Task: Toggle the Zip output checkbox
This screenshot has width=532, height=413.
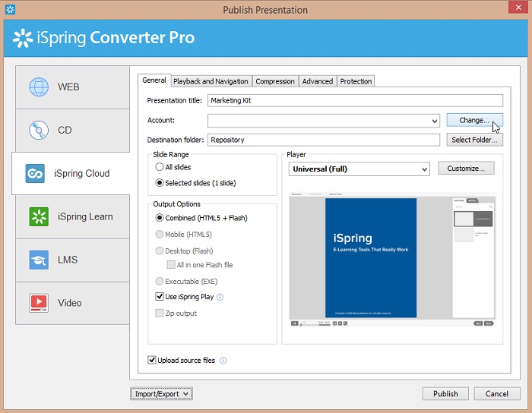Action: point(160,313)
